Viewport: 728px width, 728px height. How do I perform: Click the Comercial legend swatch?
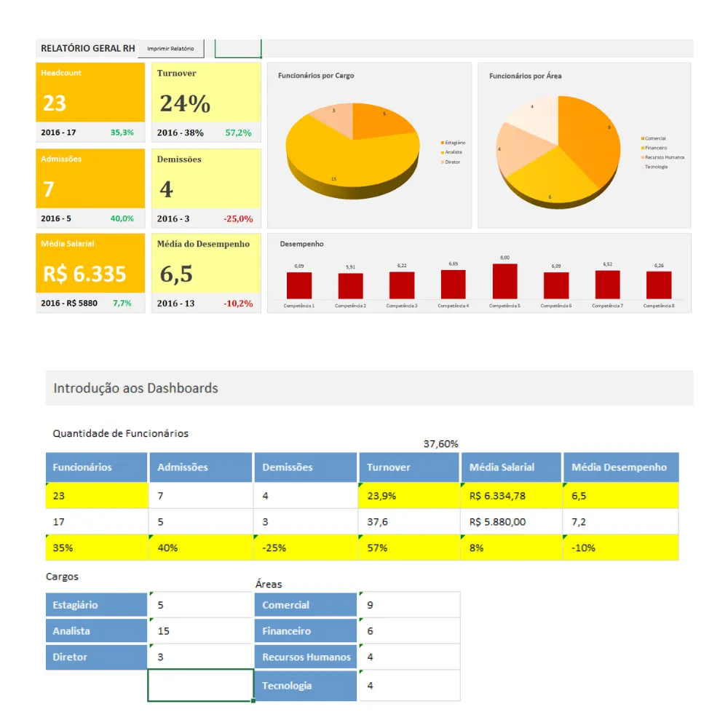tap(643, 138)
